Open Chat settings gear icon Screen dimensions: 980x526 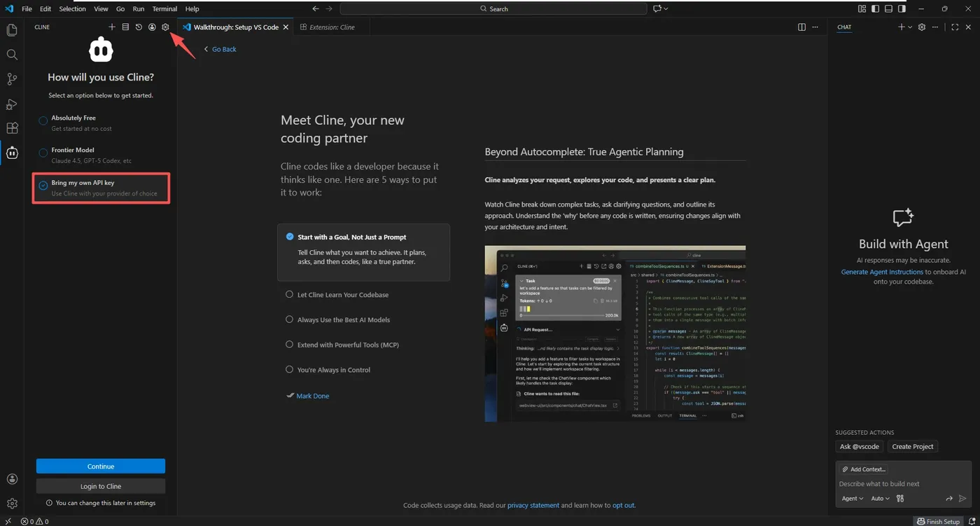pyautogui.click(x=922, y=27)
